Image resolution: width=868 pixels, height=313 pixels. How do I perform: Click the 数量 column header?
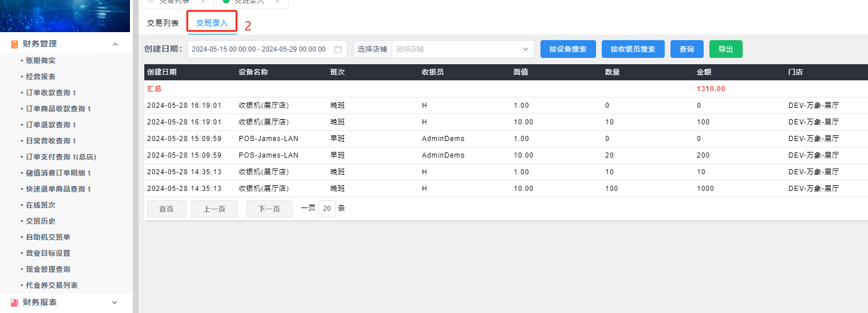[613, 72]
